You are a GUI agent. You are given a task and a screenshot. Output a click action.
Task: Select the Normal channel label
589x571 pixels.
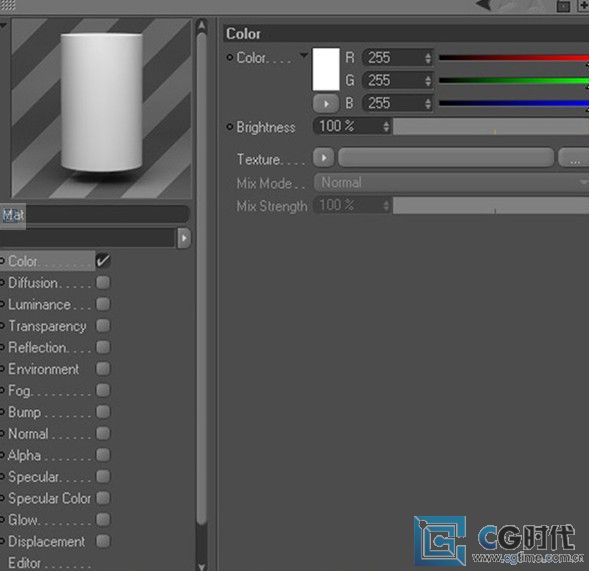point(28,434)
